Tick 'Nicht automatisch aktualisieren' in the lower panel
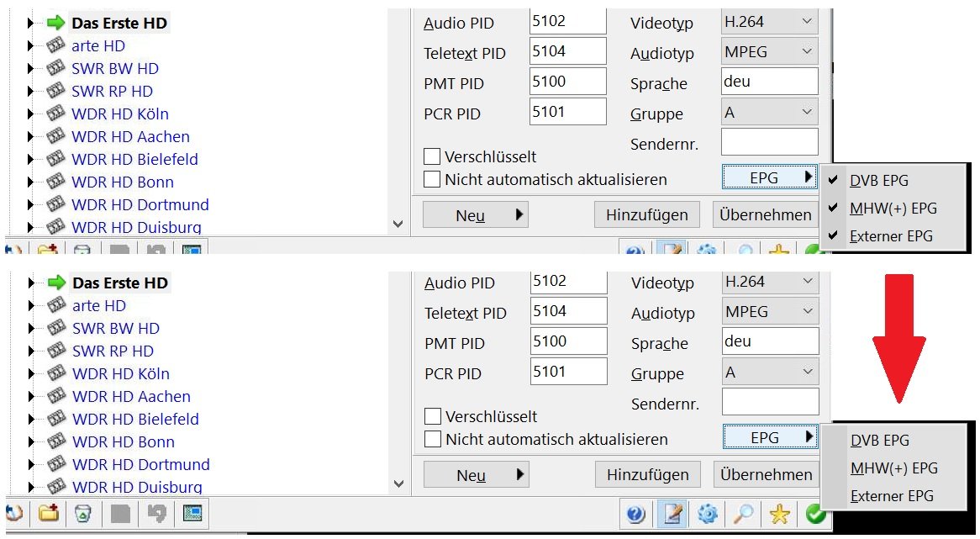This screenshot has width=980, height=539. (433, 439)
